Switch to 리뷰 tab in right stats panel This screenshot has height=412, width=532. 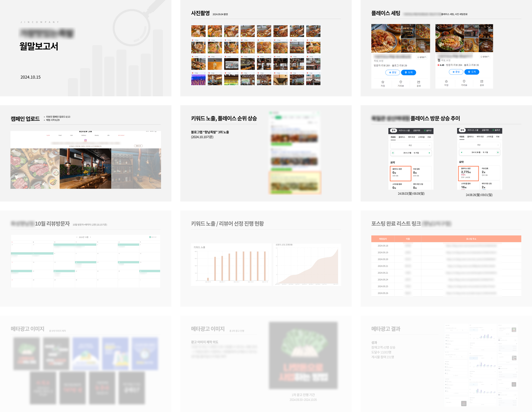pyautogui.click(x=498, y=137)
